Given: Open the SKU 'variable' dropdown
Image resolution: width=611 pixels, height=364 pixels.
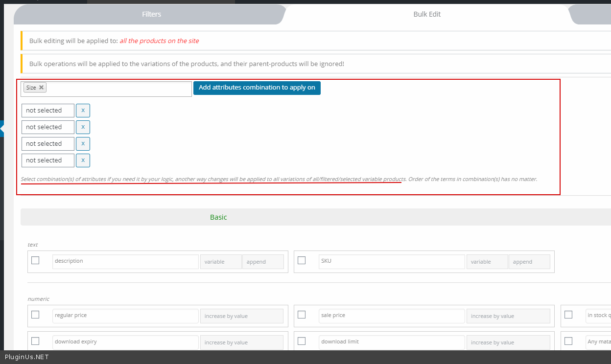Looking at the screenshot, I should tap(487, 262).
